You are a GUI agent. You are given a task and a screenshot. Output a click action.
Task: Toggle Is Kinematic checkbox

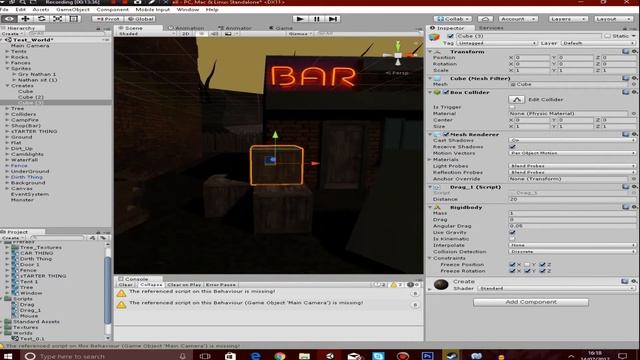point(512,239)
